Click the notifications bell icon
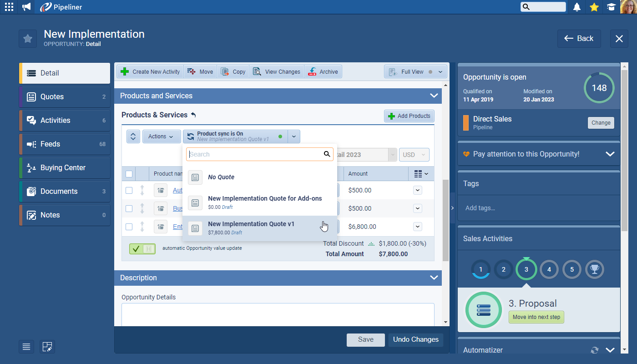The height and width of the screenshot is (364, 637). [x=577, y=7]
